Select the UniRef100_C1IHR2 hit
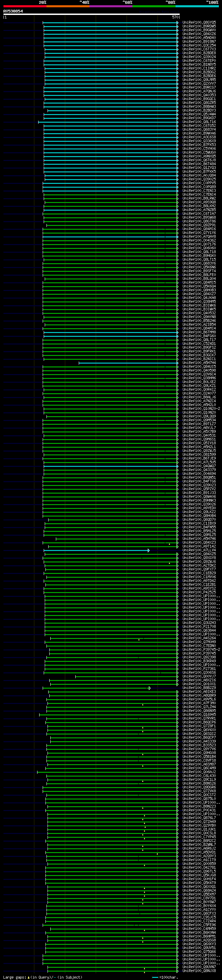This screenshot has width=222, height=980. click(x=199, y=68)
